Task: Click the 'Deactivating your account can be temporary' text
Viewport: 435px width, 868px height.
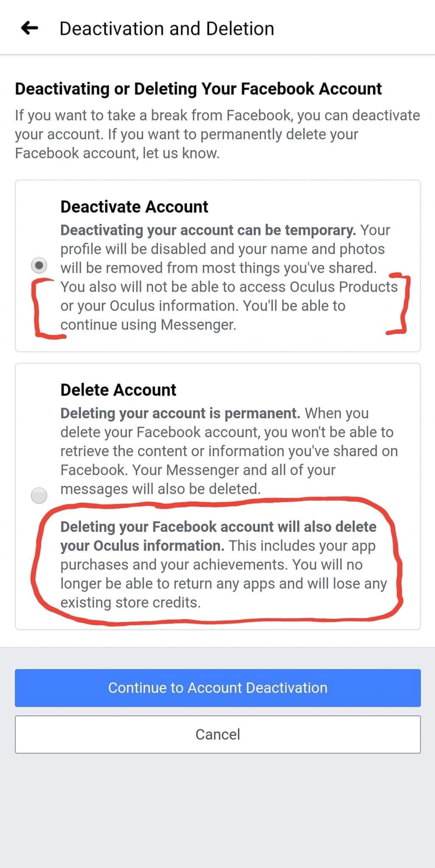Action: click(x=208, y=230)
